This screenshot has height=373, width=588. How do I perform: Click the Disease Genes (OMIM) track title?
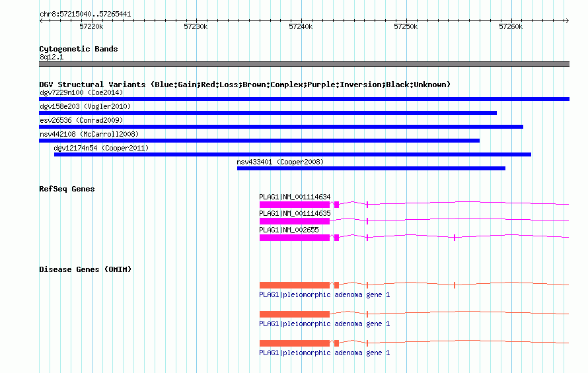click(85, 269)
